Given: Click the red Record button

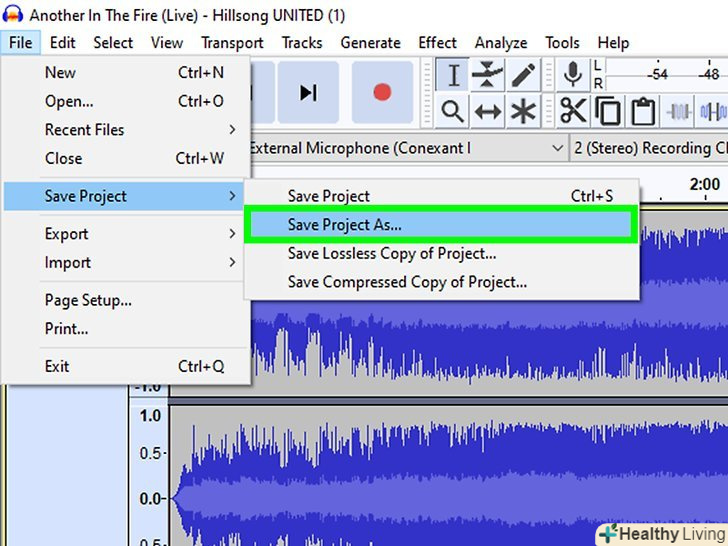Looking at the screenshot, I should click(x=382, y=92).
